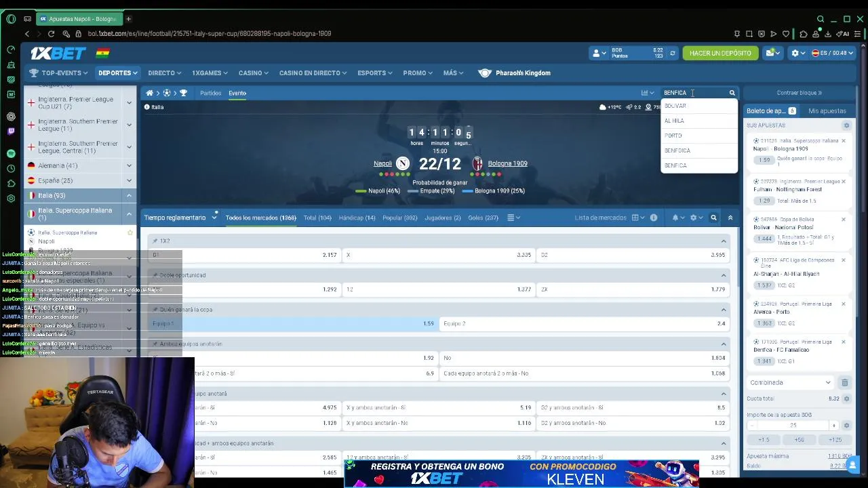Click the account profile icon

[597, 53]
